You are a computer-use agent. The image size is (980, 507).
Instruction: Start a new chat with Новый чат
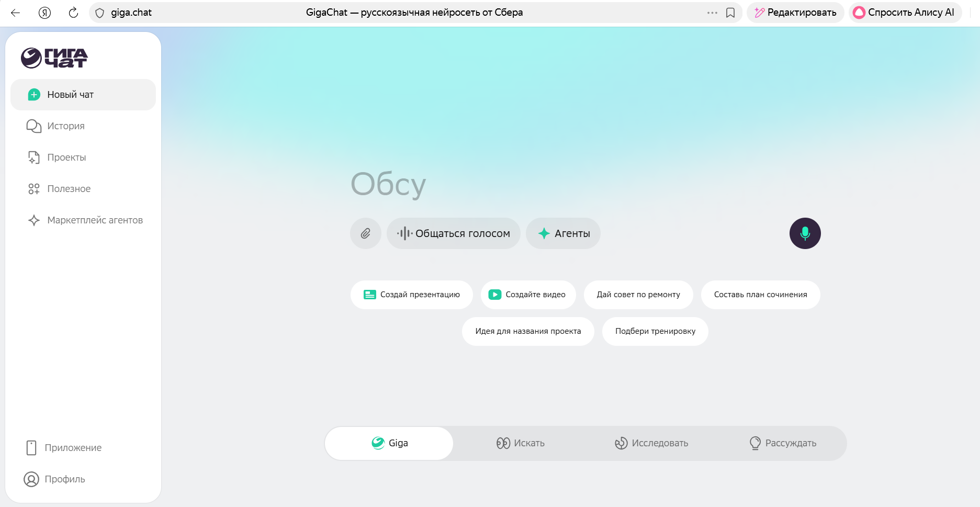pyautogui.click(x=83, y=95)
